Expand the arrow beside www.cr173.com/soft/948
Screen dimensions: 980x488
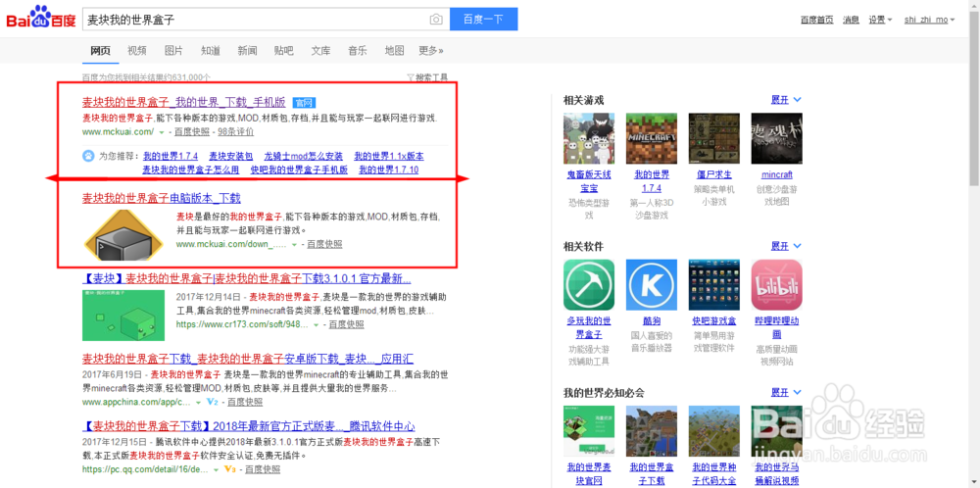point(317,325)
